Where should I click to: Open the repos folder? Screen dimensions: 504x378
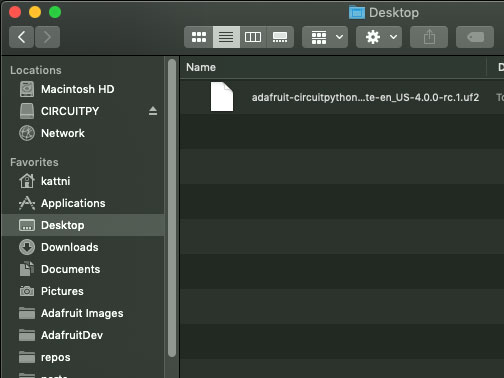[83, 357]
